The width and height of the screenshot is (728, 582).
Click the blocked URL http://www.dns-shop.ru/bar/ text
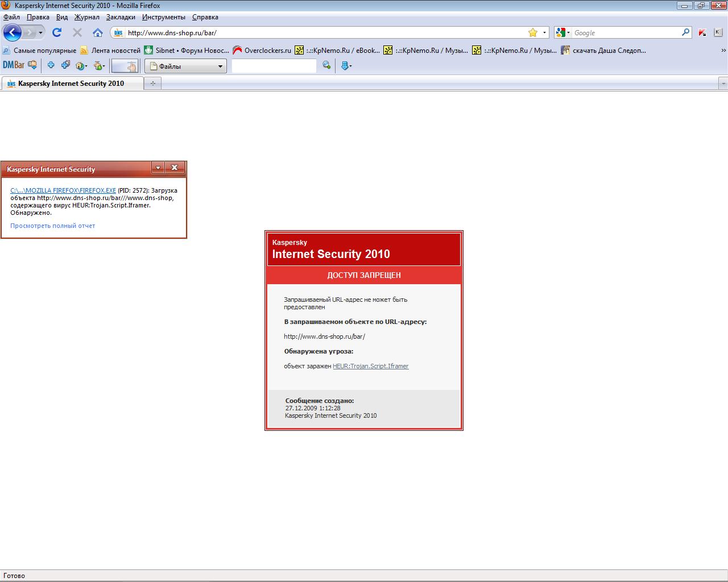tap(324, 336)
